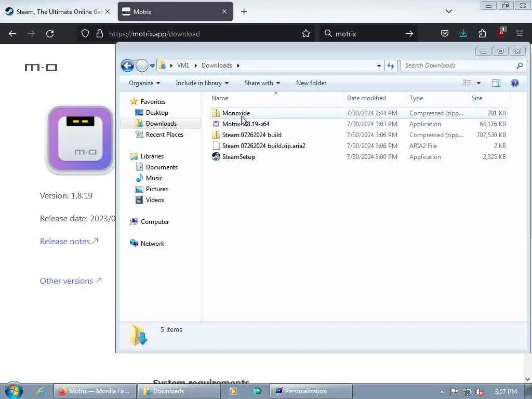Click the uBlock Origin extension icon
The image size is (532, 399).
point(501,33)
